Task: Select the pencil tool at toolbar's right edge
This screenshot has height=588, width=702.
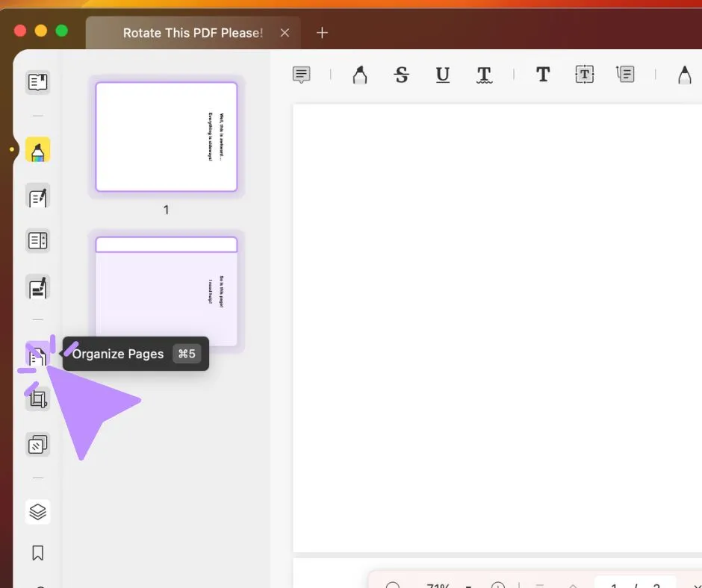Action: [x=685, y=75]
